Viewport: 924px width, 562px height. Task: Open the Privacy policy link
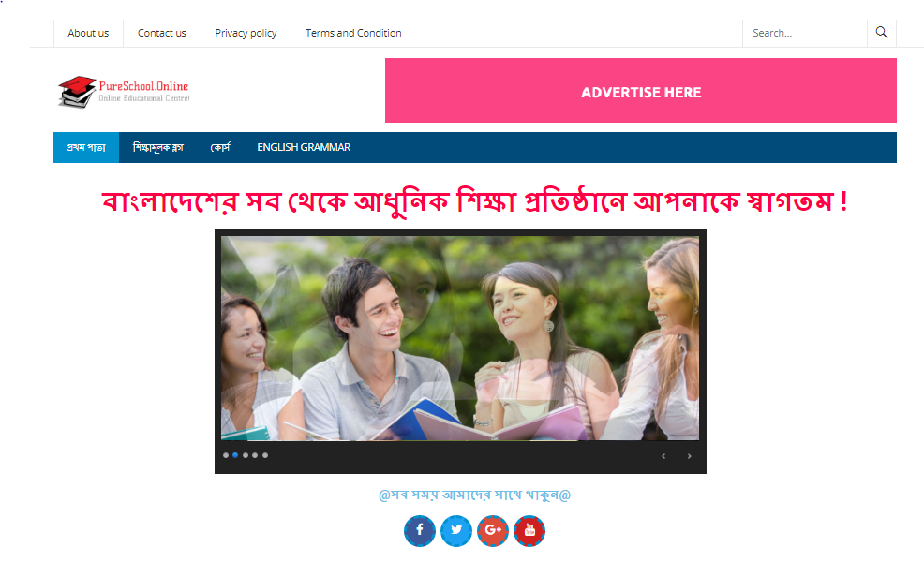[x=246, y=33]
